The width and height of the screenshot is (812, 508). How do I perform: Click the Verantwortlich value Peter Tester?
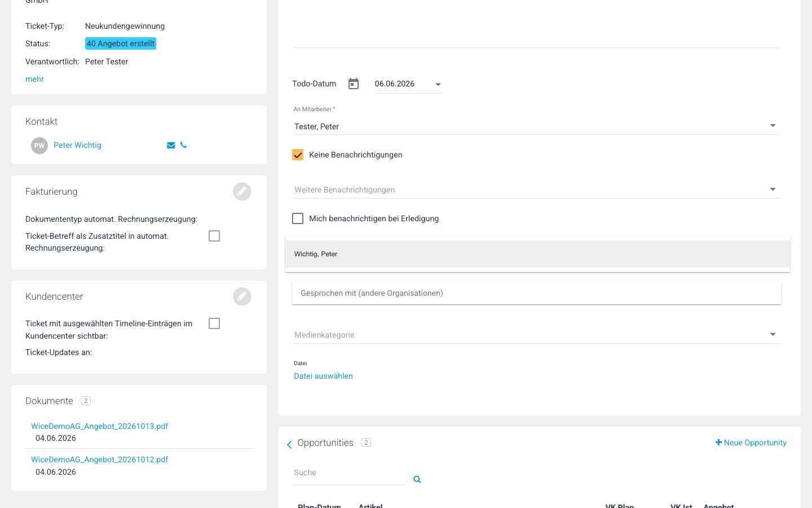coord(107,62)
